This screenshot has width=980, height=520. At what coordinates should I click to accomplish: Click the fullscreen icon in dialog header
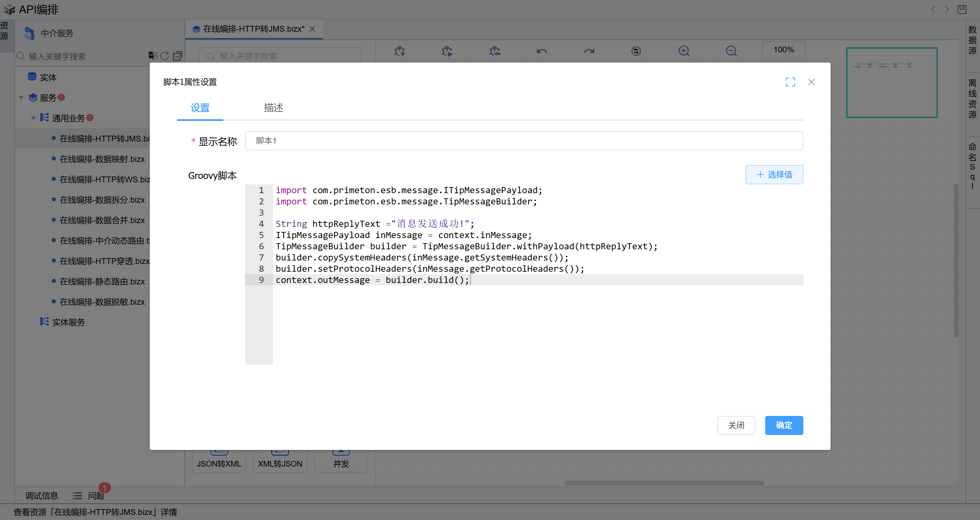coord(790,82)
